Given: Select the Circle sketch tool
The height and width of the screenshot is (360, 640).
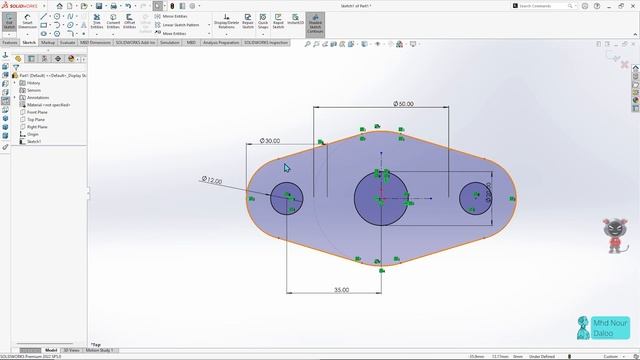Looking at the screenshot, I should coord(57,16).
